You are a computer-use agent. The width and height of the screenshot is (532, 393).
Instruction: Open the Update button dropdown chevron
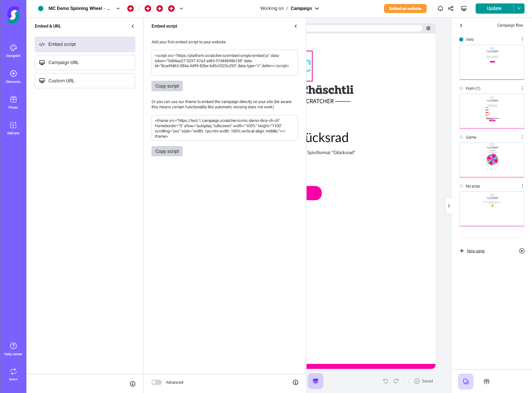tap(519, 8)
